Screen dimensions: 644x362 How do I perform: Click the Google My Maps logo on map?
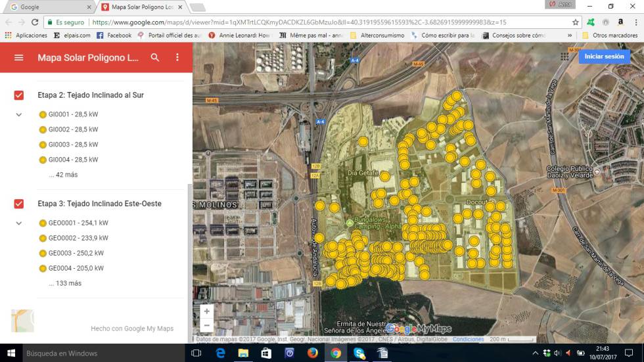[x=418, y=328]
